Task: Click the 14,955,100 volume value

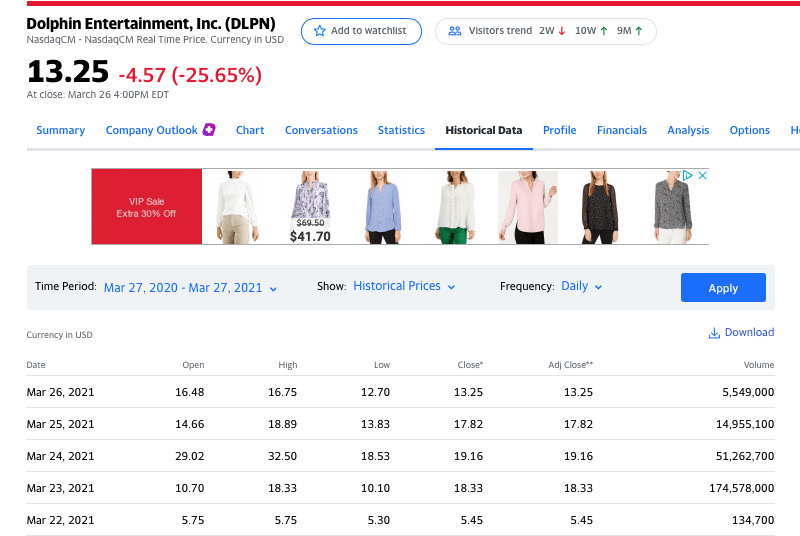Action: click(745, 424)
